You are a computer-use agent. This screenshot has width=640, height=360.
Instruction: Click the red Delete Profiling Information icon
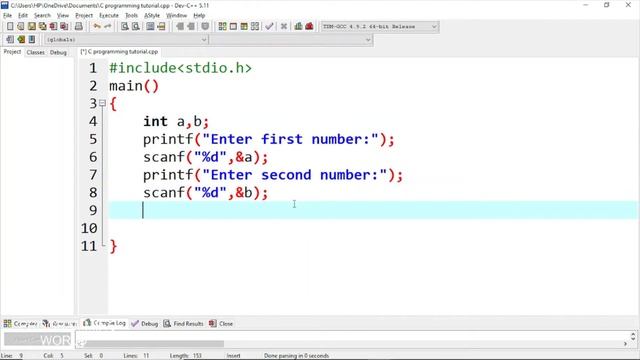(x=309, y=27)
